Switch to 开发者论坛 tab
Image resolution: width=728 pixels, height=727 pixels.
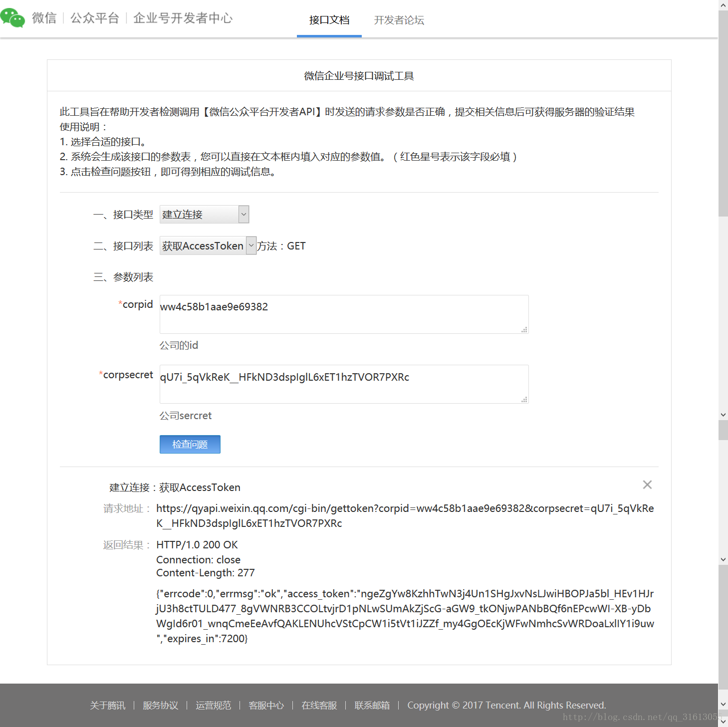pyautogui.click(x=399, y=20)
